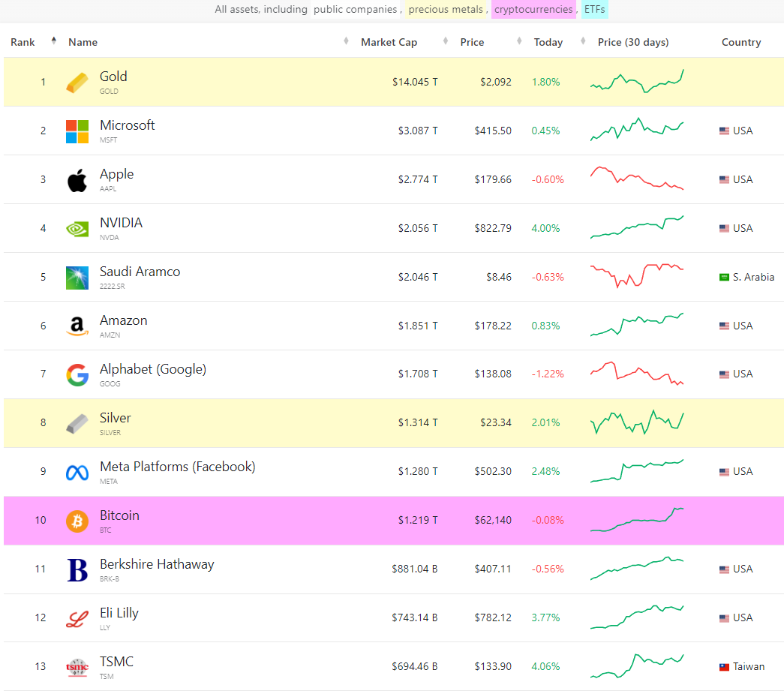
Task: Click Gold 30-day price sparkline
Action: [x=636, y=81]
